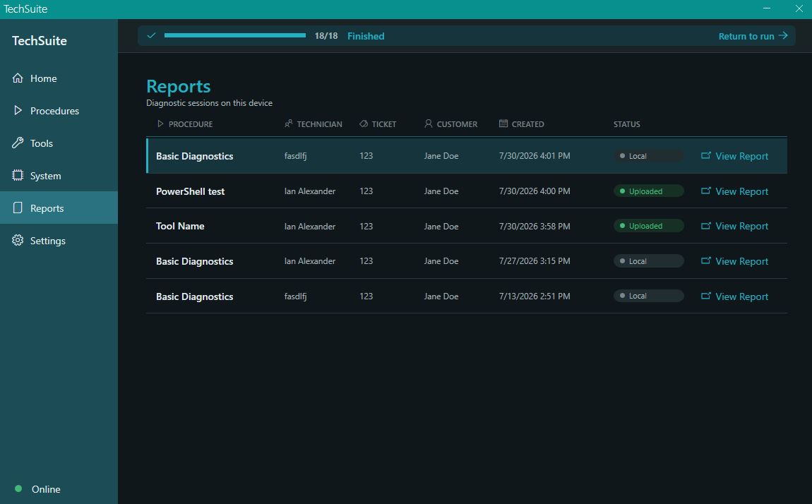
Task: Click the Settings gear icon
Action: click(18, 241)
